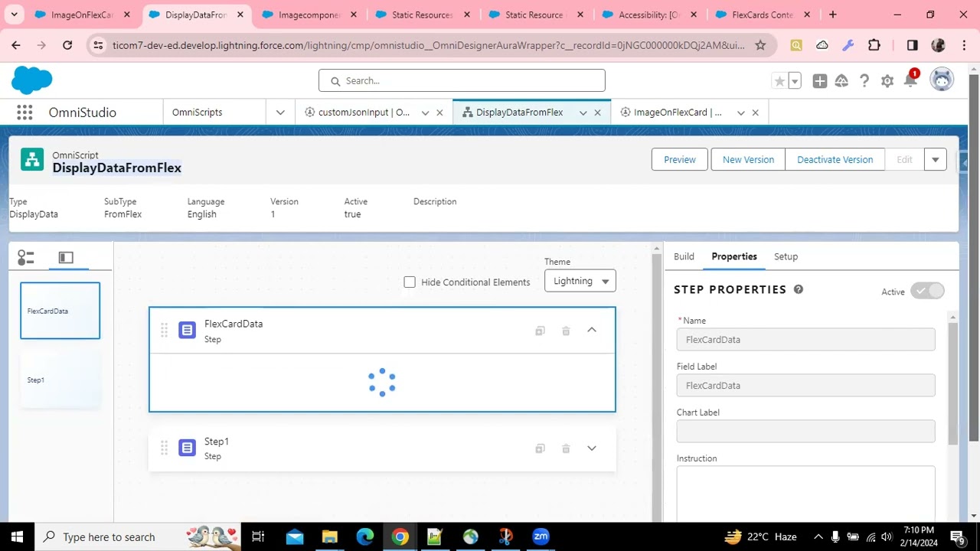The image size is (980, 551).
Task: Click the Salesforce cloud logo
Action: [x=32, y=80]
